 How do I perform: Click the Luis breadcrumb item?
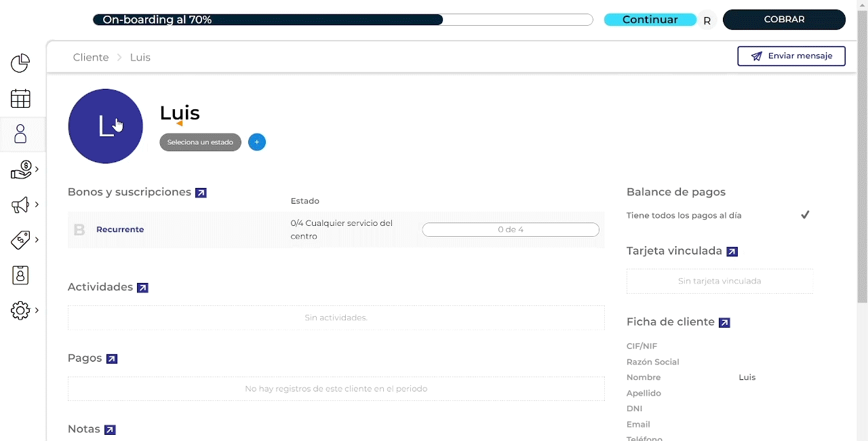point(140,58)
